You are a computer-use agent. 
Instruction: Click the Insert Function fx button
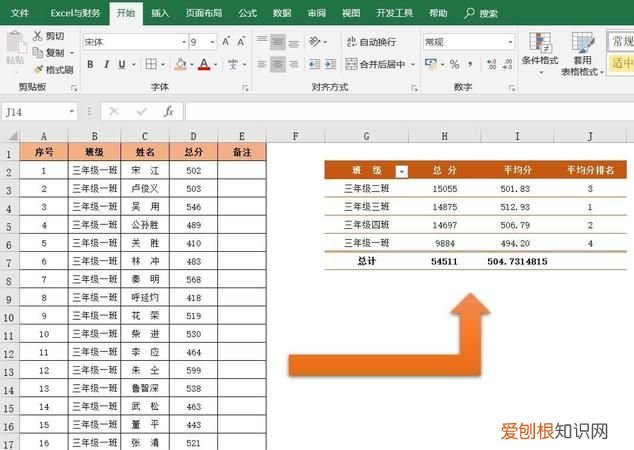(169, 112)
